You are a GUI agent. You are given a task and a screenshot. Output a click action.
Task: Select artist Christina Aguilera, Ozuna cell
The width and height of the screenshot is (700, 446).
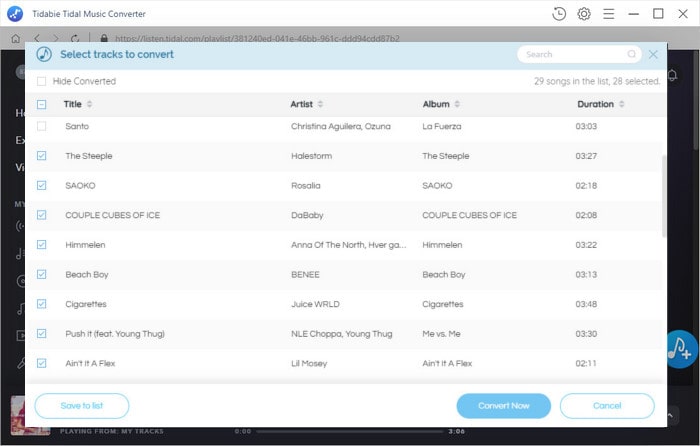click(341, 126)
